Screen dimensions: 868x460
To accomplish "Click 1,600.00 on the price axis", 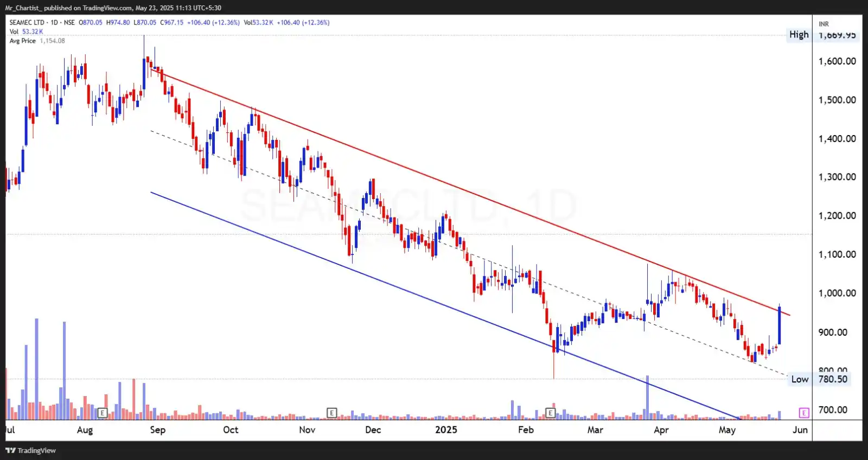I will point(837,61).
